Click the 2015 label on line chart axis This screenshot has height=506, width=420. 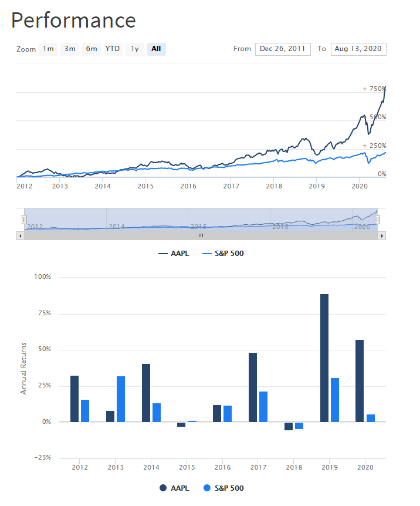coord(145,186)
